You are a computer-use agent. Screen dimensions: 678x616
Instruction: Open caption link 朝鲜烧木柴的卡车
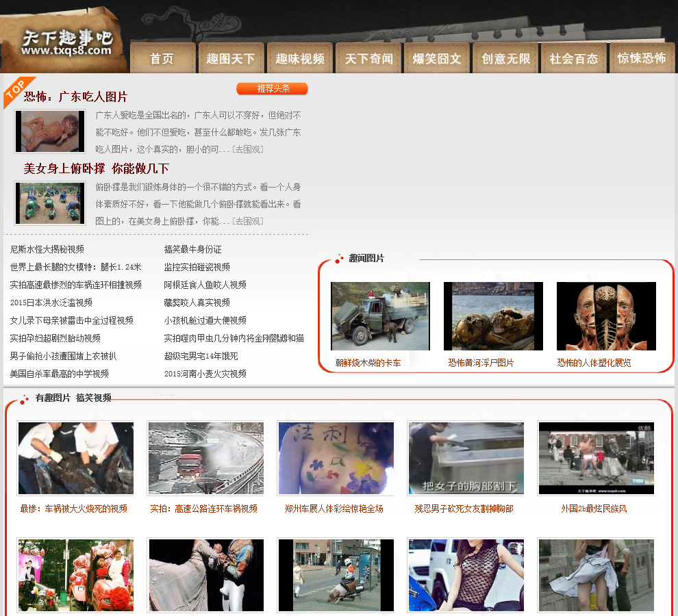[x=368, y=363]
